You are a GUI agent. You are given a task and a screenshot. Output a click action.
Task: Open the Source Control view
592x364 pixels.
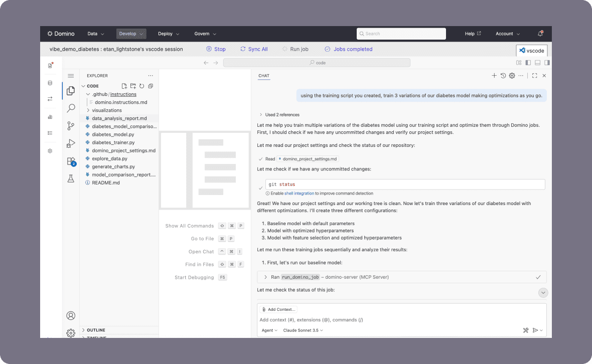(71, 126)
